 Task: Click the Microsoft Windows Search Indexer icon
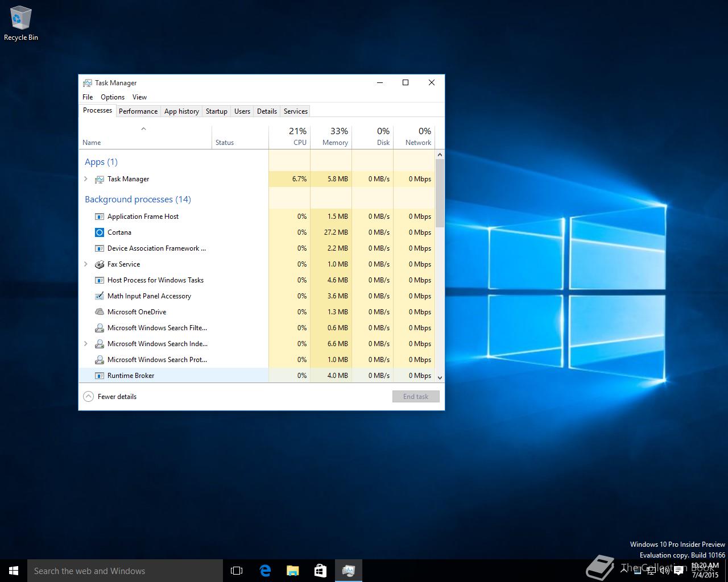click(x=99, y=344)
